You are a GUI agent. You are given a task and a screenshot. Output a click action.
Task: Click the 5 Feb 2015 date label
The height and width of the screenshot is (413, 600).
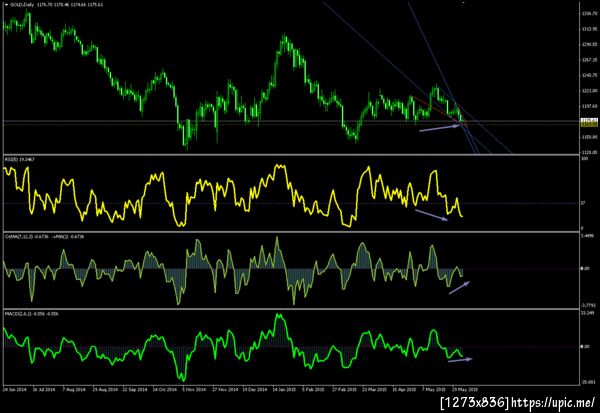(314, 390)
